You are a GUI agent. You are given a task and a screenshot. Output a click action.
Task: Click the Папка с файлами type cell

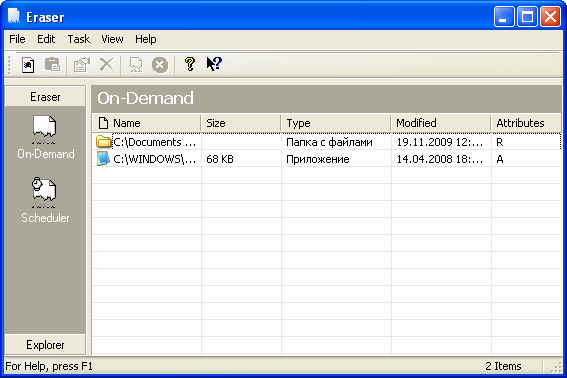tap(329, 142)
